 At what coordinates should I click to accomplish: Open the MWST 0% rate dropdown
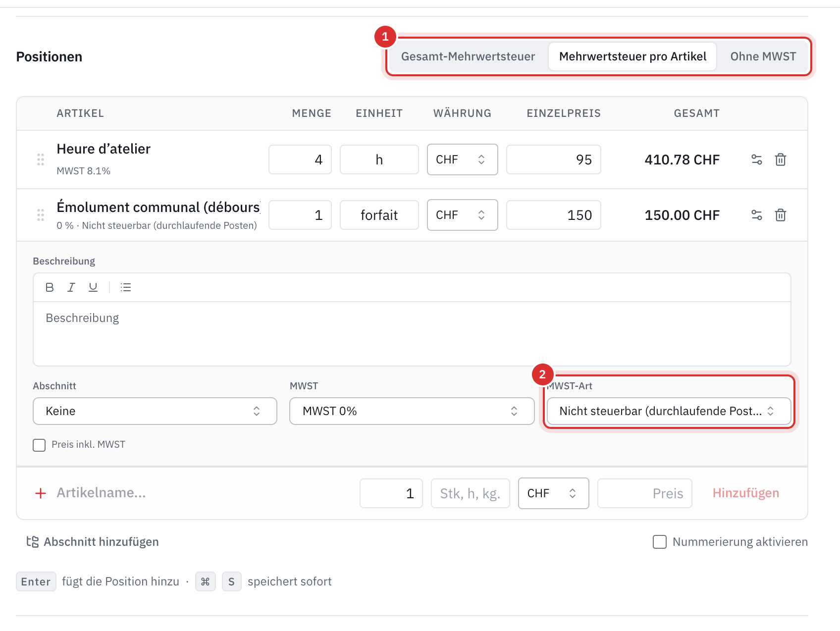[x=412, y=411]
